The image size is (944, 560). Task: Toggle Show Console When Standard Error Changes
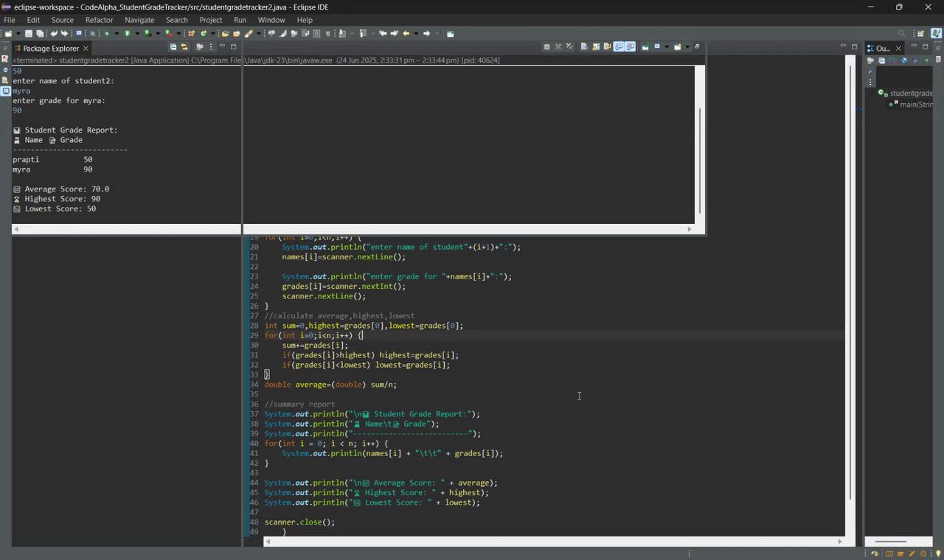point(631,46)
